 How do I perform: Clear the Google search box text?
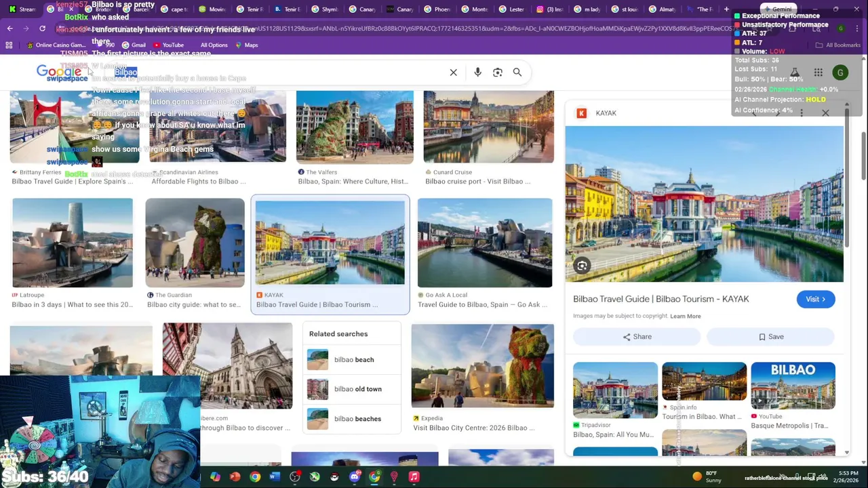coord(453,73)
